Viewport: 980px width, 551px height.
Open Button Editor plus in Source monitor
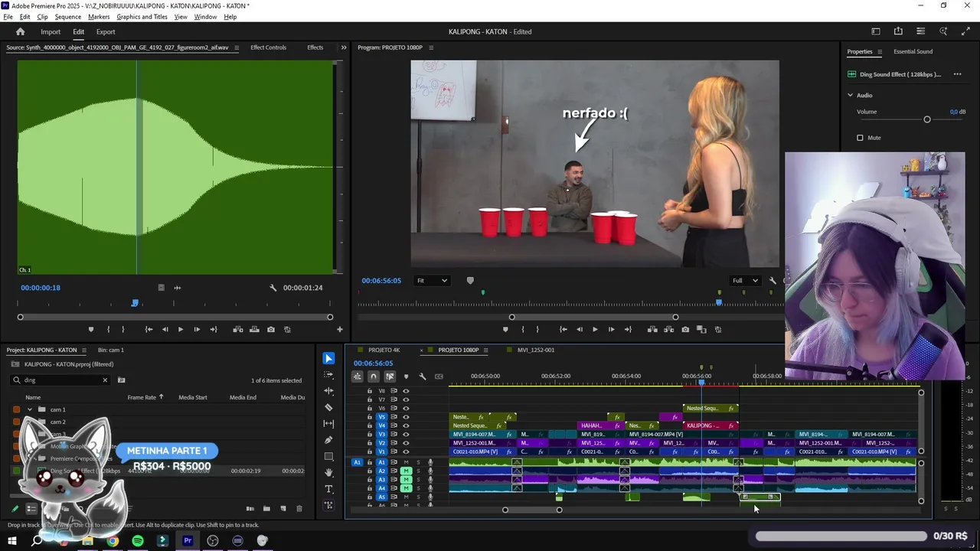click(x=340, y=329)
